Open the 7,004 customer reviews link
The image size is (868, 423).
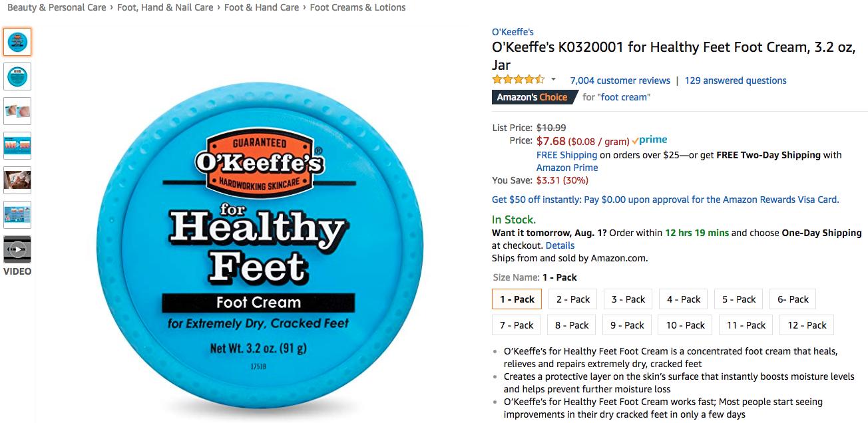pos(620,80)
